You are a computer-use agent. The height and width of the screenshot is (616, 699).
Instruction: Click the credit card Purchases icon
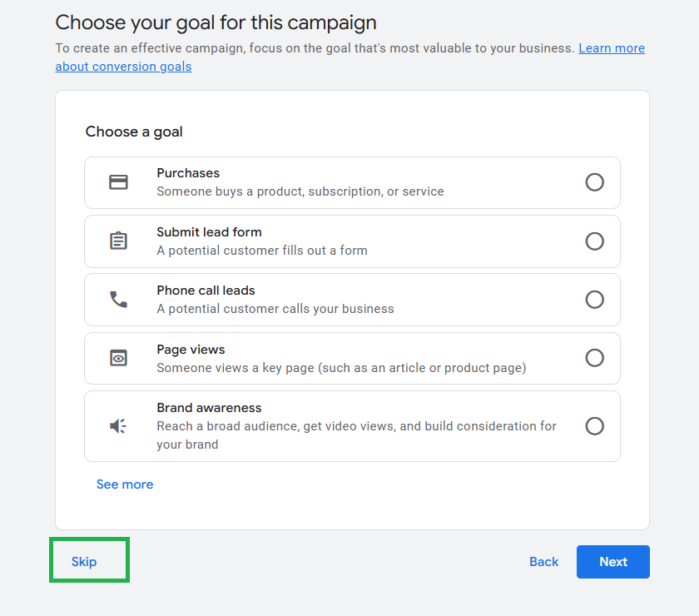(x=119, y=182)
